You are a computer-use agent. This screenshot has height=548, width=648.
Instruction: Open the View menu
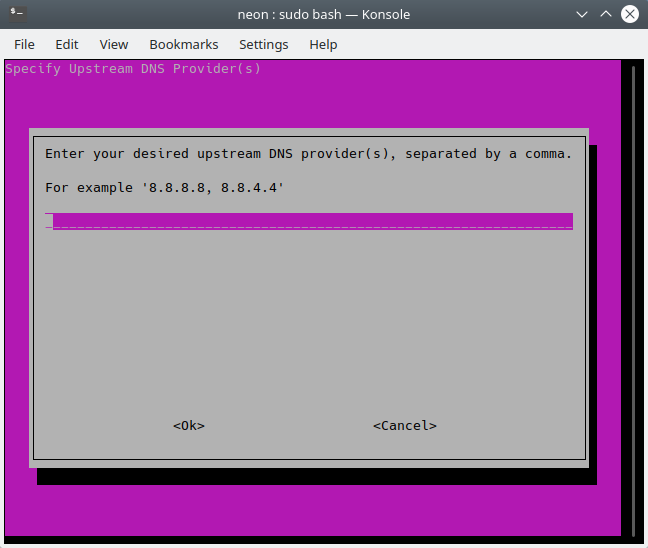point(114,44)
